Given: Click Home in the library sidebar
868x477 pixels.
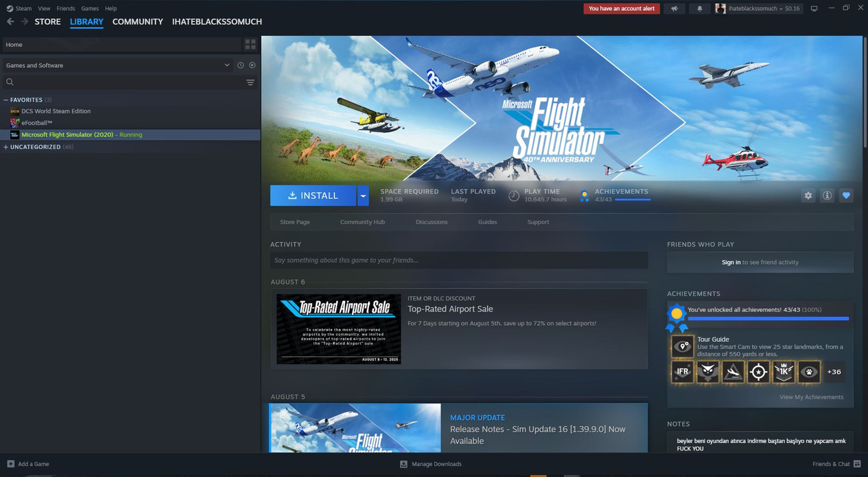Looking at the screenshot, I should pyautogui.click(x=121, y=44).
